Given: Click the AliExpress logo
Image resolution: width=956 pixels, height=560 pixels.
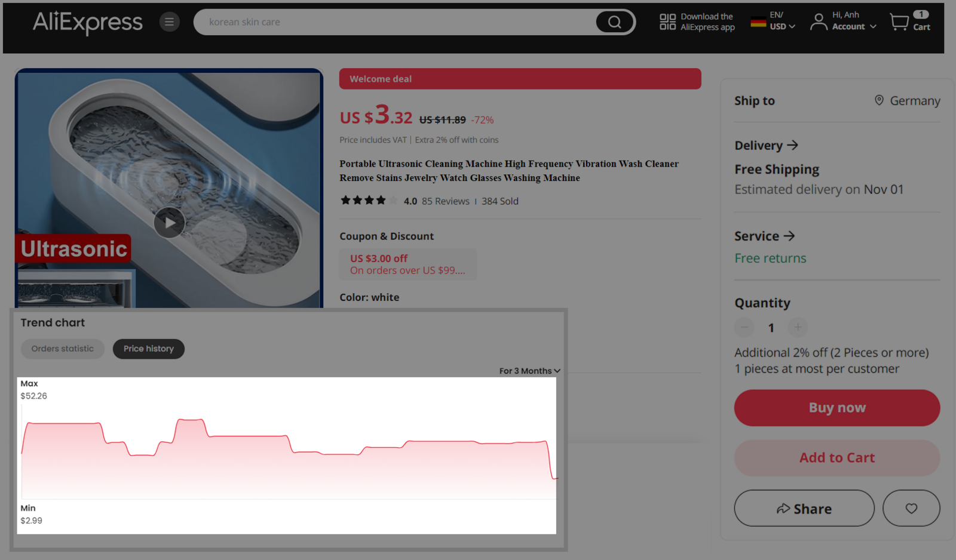Looking at the screenshot, I should point(87,23).
